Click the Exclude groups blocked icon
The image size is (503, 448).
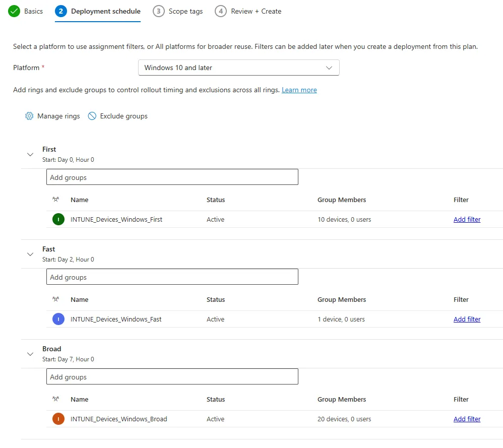click(92, 116)
